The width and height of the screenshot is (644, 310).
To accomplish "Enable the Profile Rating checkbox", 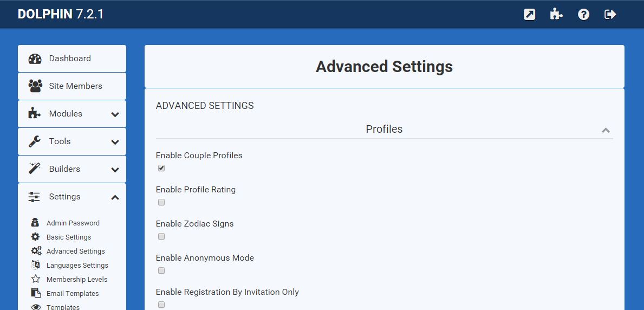I will click(161, 202).
